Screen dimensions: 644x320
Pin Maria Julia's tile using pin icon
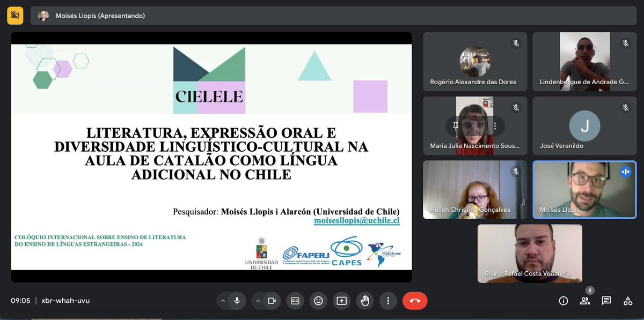coord(456,126)
